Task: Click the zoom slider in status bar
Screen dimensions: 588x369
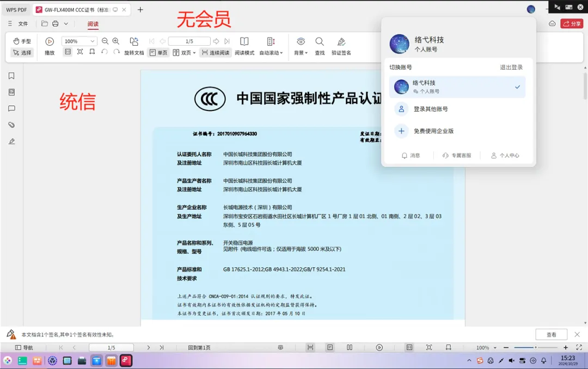Action: 536,348
